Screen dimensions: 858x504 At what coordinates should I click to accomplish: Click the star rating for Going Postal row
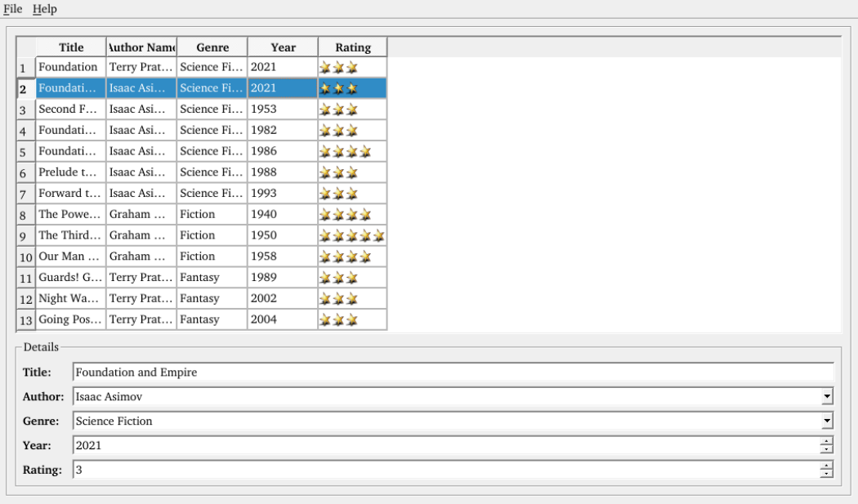(x=339, y=319)
